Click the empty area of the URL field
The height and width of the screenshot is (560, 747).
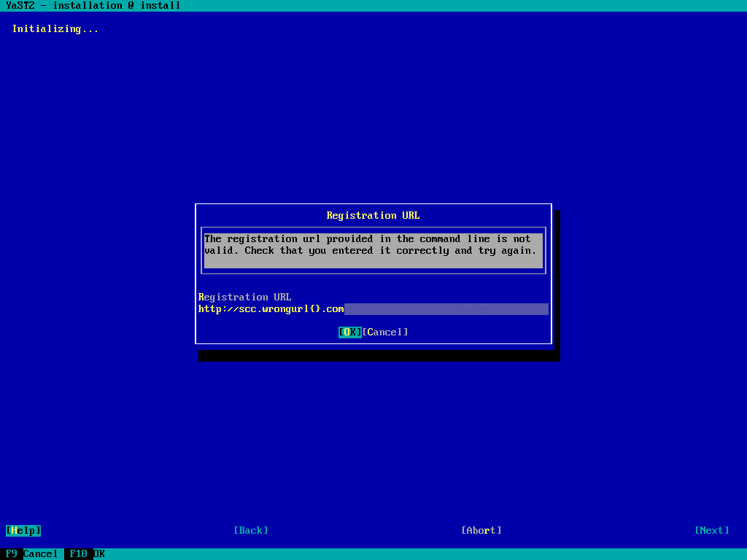coord(446,308)
